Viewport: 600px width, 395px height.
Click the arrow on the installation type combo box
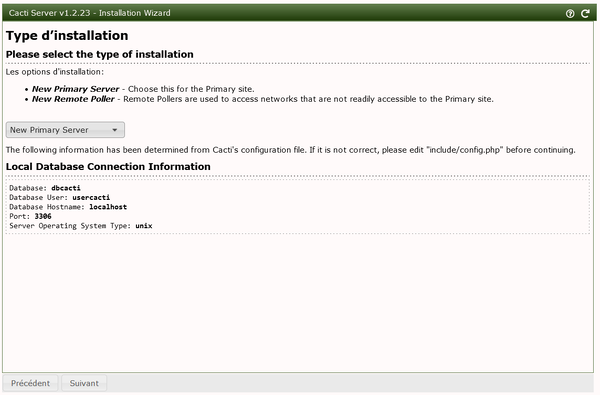pyautogui.click(x=114, y=130)
